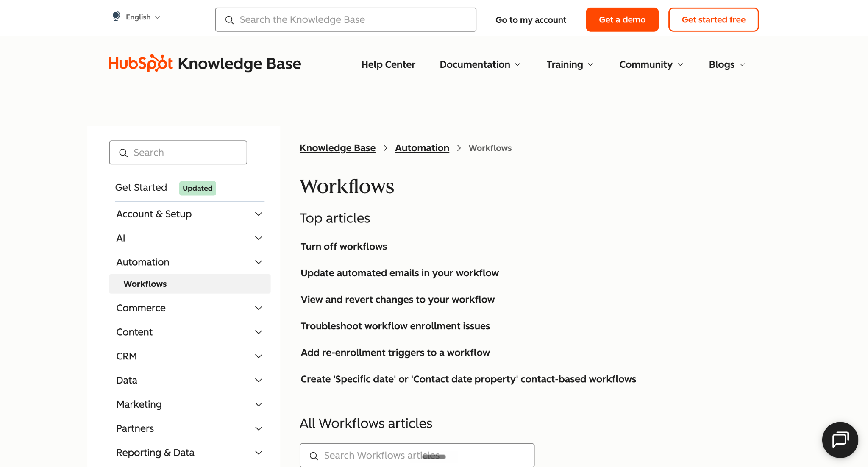This screenshot has width=868, height=467.
Task: Expand the AI sidebar section
Action: tap(189, 238)
